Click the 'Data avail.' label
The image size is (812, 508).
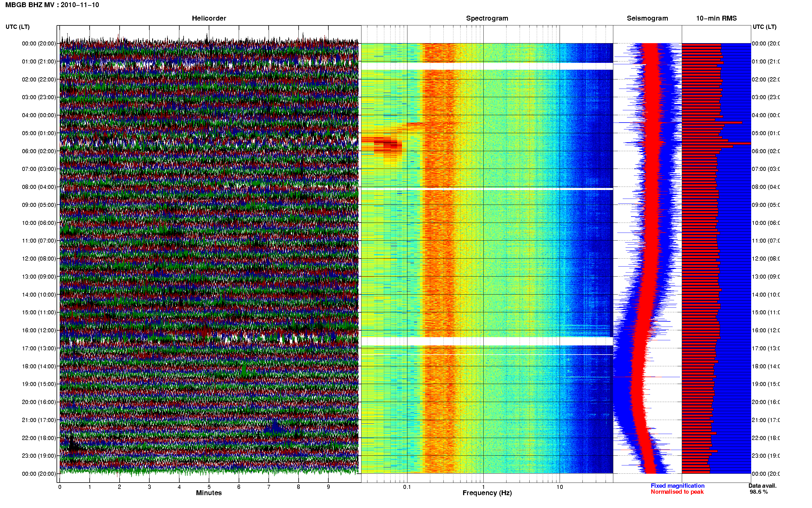762,486
